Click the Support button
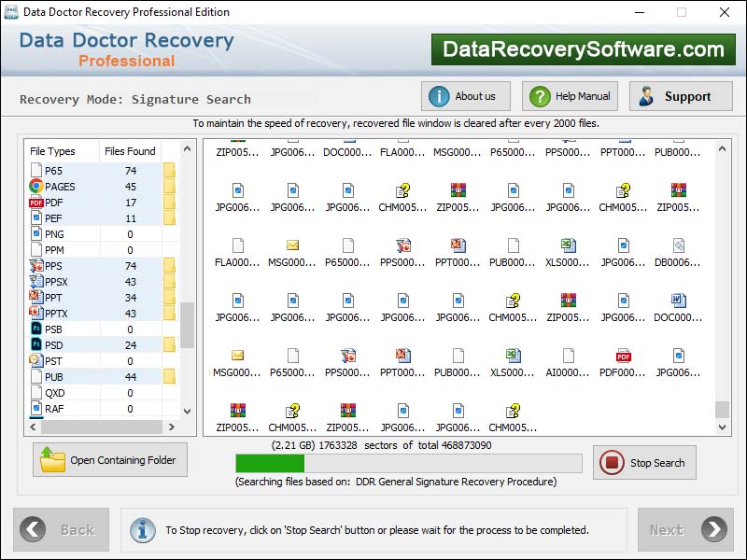This screenshot has width=747, height=560. coord(681,96)
